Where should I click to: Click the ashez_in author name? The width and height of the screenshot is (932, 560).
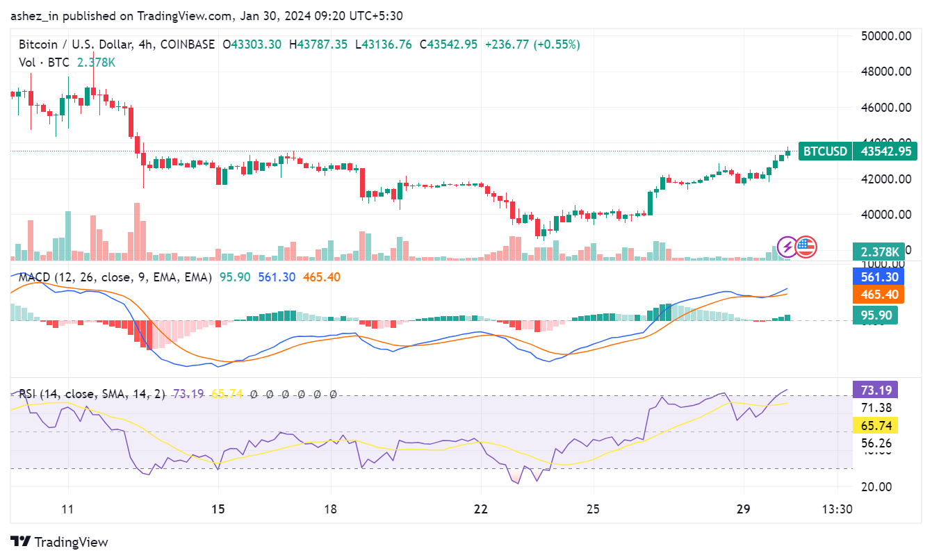click(x=30, y=15)
